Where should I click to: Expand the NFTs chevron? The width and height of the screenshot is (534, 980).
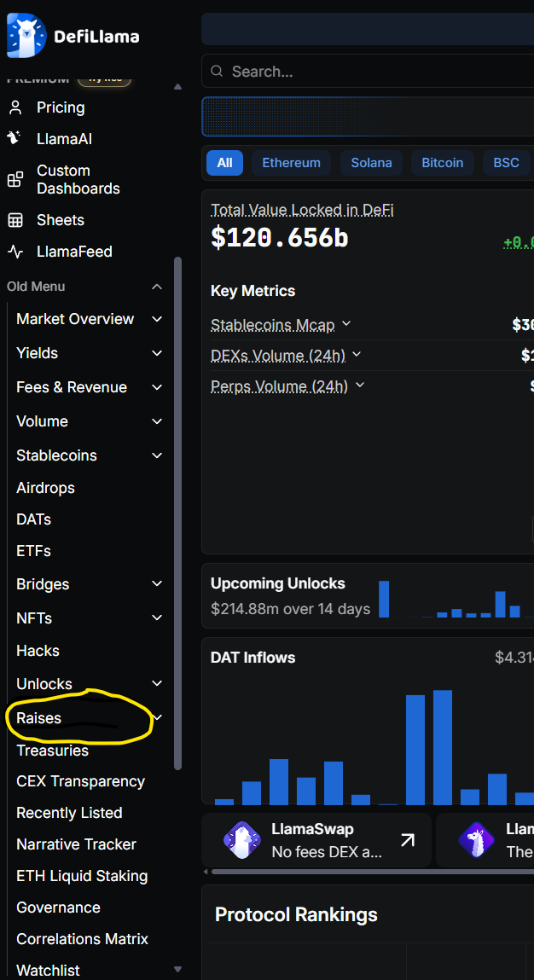[x=157, y=618]
